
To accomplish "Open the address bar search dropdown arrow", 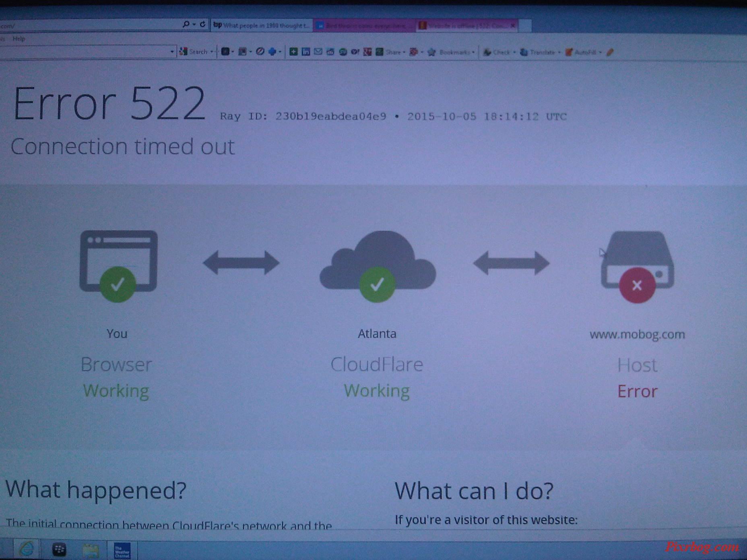I will [194, 25].
